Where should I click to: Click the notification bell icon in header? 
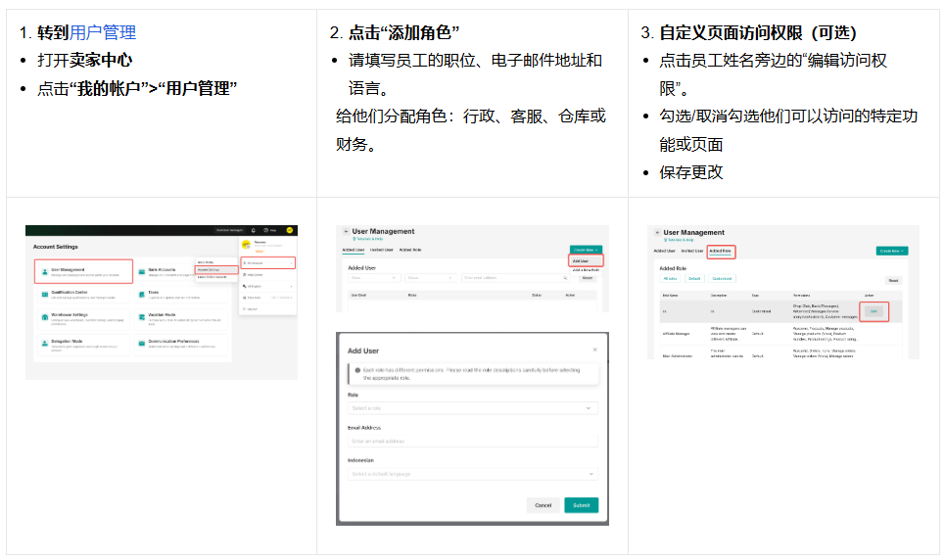[254, 230]
